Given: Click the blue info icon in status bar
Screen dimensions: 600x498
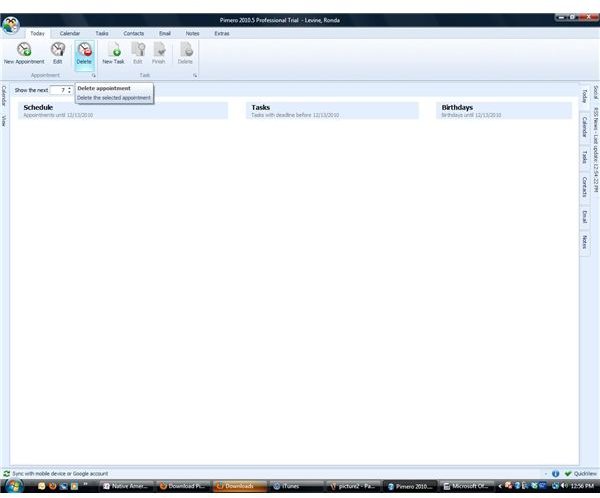Looking at the screenshot, I should point(556,474).
